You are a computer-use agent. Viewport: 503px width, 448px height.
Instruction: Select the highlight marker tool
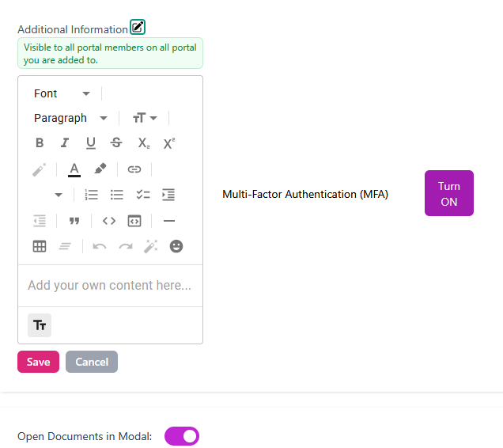tap(100, 169)
